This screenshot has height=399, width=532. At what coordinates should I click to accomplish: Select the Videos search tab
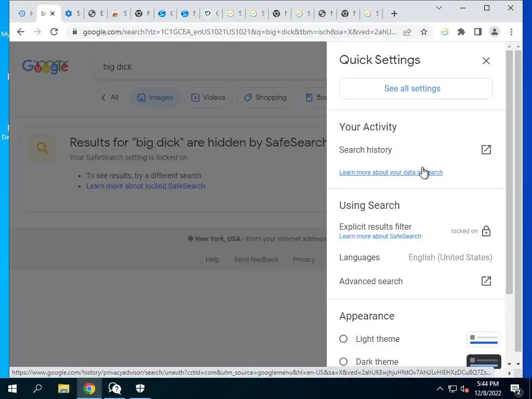click(x=208, y=98)
